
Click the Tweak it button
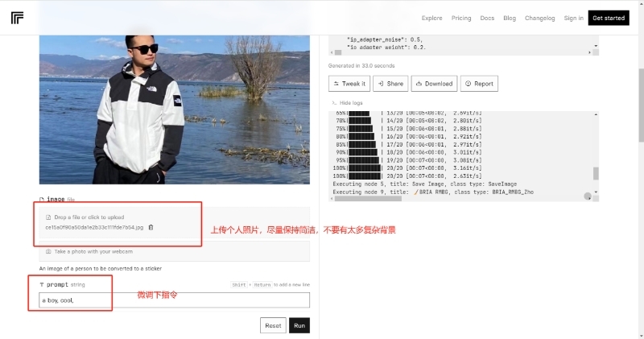tap(349, 84)
